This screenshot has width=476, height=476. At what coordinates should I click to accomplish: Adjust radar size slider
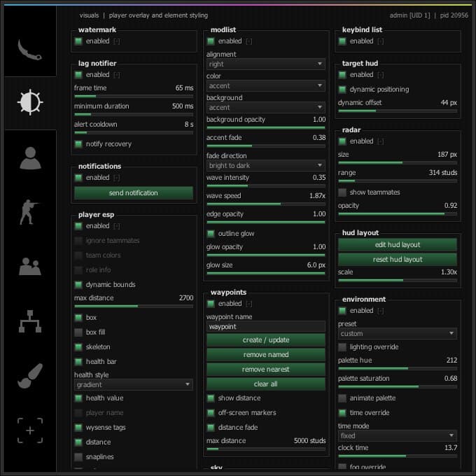coord(398,162)
